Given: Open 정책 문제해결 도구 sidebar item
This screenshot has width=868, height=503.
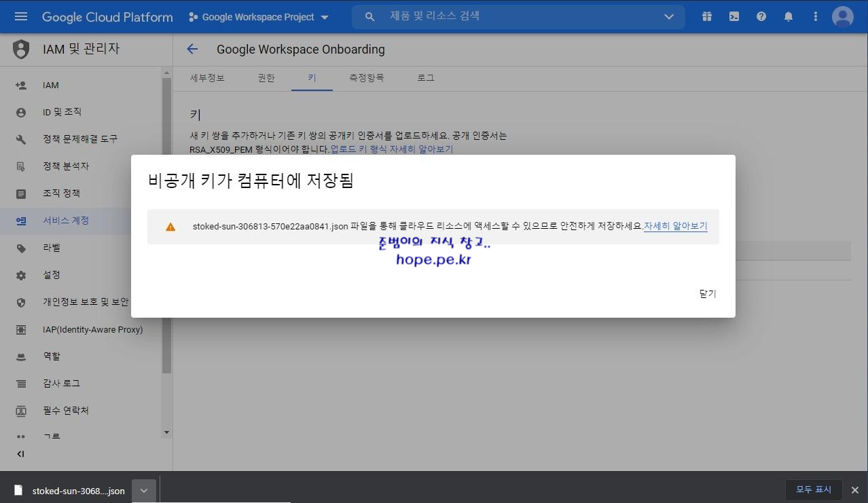Looking at the screenshot, I should [x=82, y=139].
